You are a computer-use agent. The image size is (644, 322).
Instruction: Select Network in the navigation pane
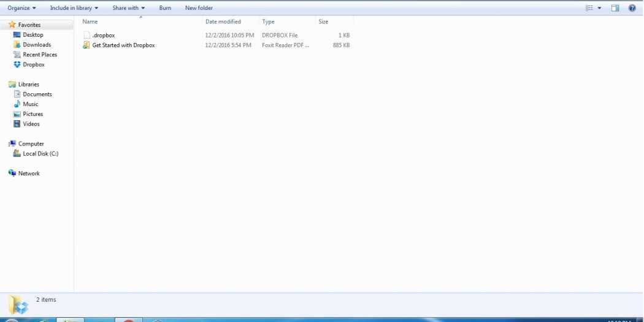click(x=24, y=174)
